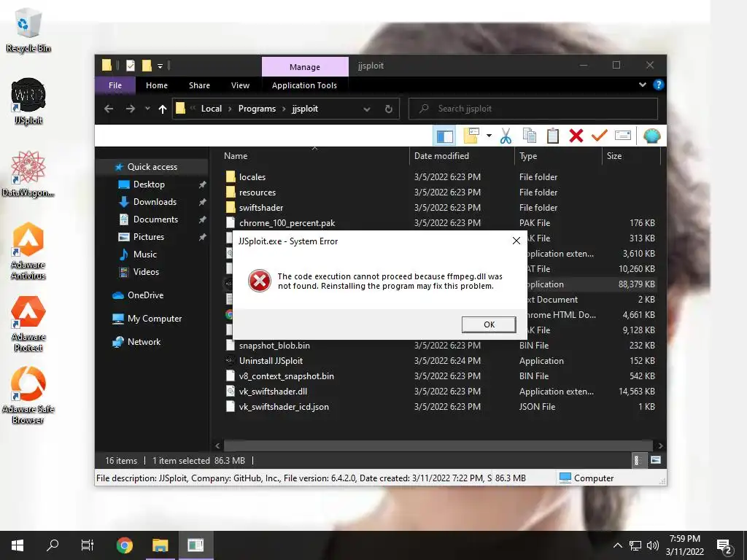Viewport: 747px width, 560px height.
Task: Click OK in the System Error dialog
Action: pyautogui.click(x=489, y=324)
